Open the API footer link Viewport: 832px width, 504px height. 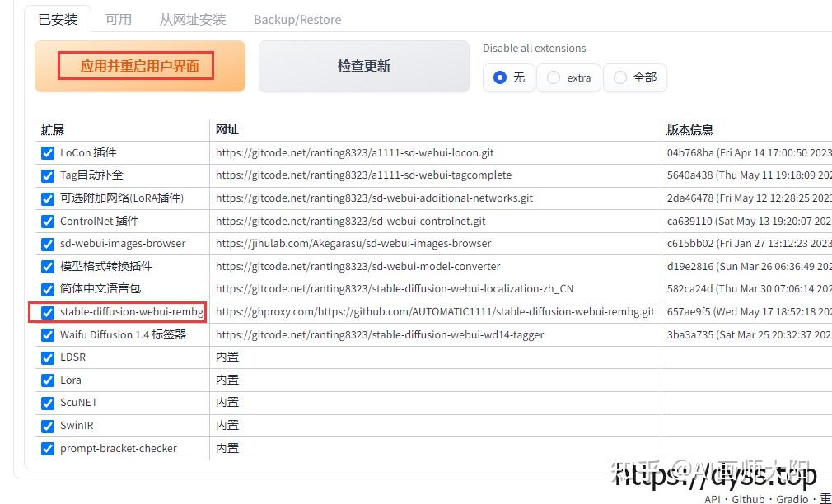[712, 499]
